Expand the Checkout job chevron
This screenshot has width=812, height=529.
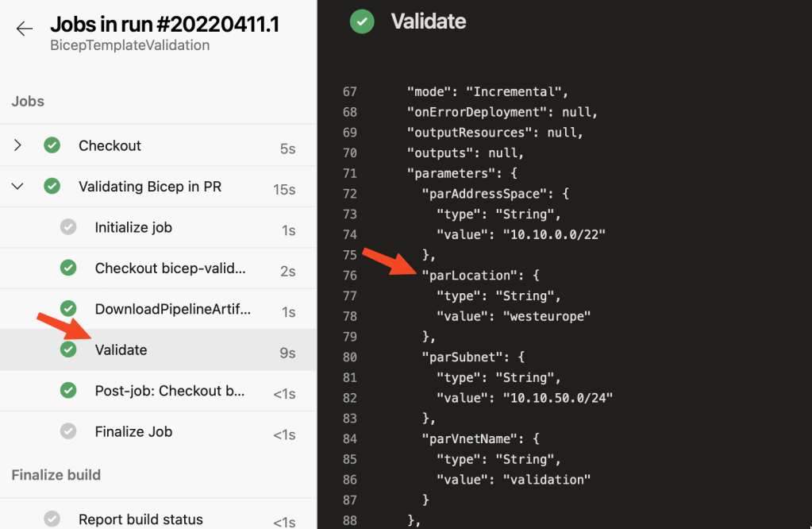(x=18, y=145)
